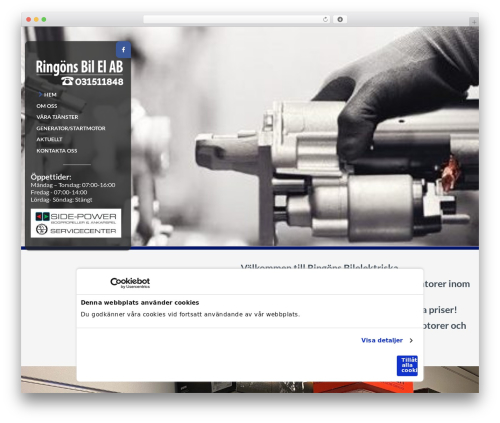500x423 pixels.
Task: Click Tillåt alla cookies button
Action: (407, 365)
